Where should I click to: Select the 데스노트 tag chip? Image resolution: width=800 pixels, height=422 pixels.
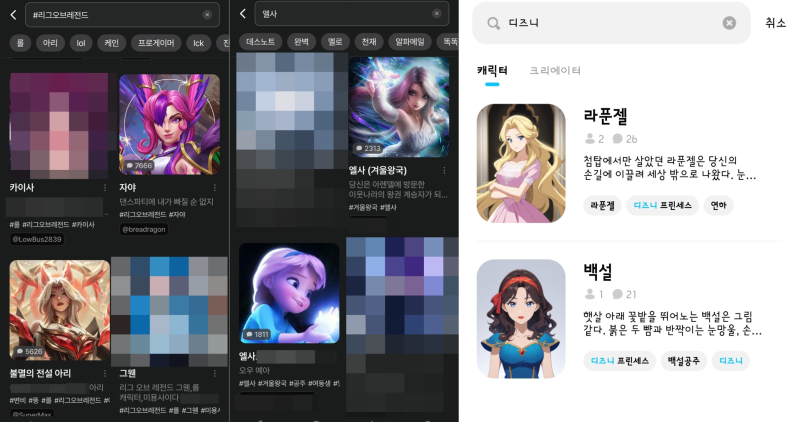pyautogui.click(x=260, y=42)
